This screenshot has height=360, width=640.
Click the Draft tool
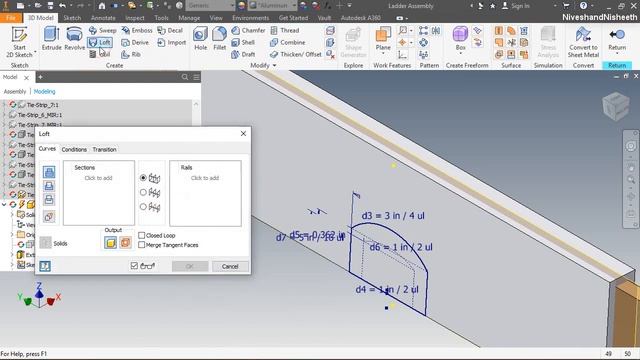[243, 54]
